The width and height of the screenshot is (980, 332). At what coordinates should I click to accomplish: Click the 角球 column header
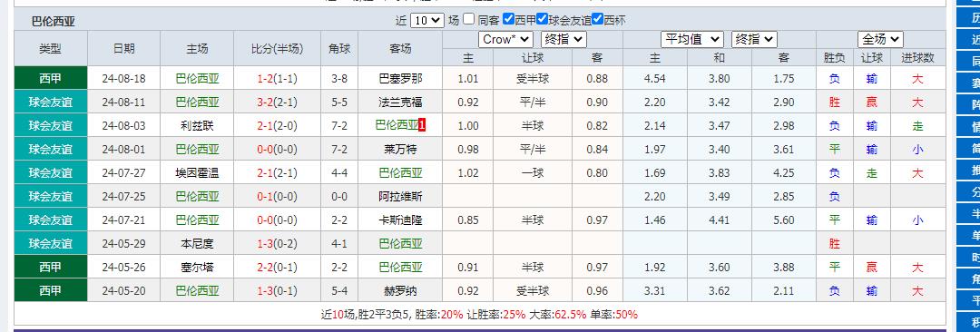pos(339,49)
